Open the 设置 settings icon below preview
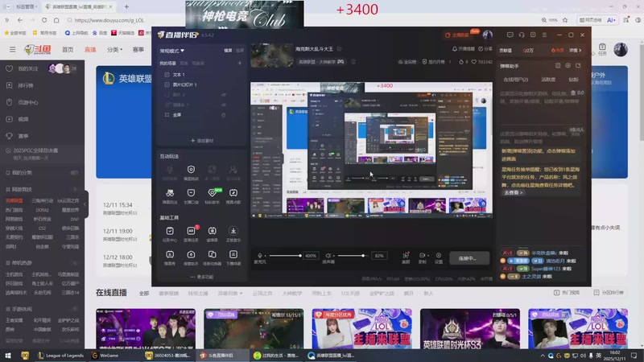Image resolution: width=644 pixels, height=362 pixels. pyautogui.click(x=439, y=256)
